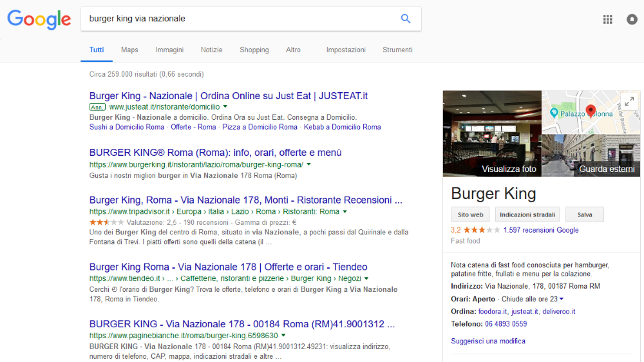Switch to the Immagini tab

pyautogui.click(x=169, y=50)
